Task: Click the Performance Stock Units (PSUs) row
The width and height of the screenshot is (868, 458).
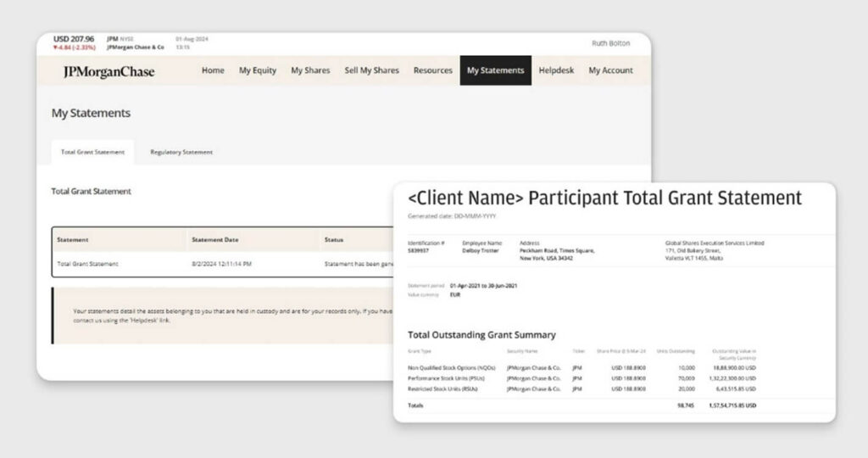Action: click(x=581, y=378)
